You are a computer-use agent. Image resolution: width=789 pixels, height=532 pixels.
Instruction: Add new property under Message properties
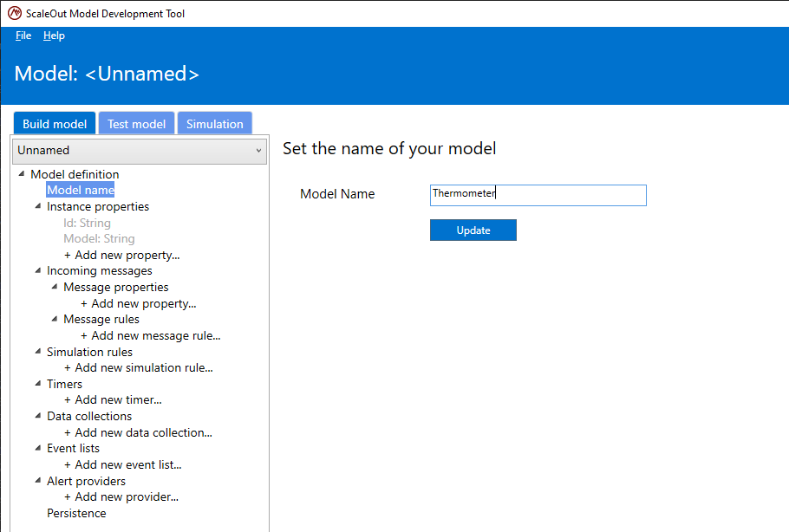[139, 303]
